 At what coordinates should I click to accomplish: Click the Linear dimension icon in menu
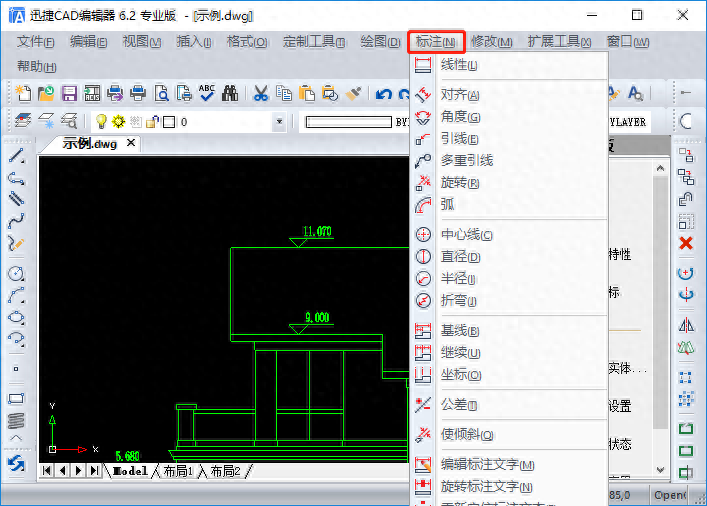(x=422, y=65)
